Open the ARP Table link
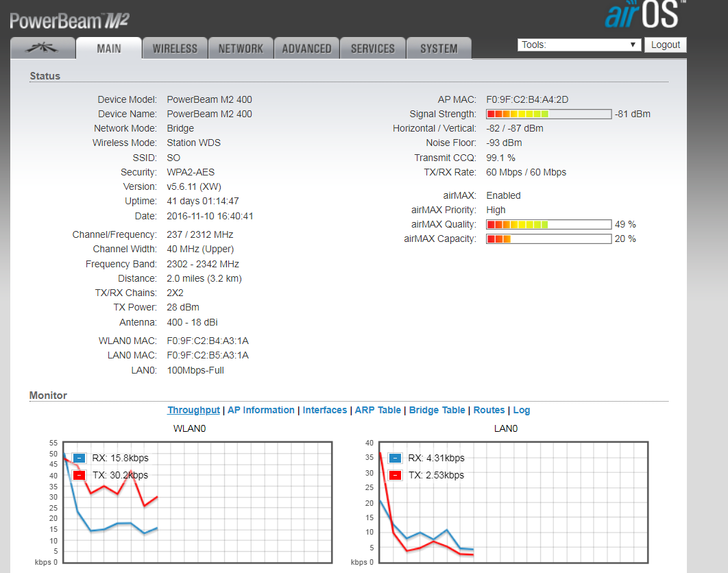This screenshot has width=728, height=573. [x=378, y=410]
